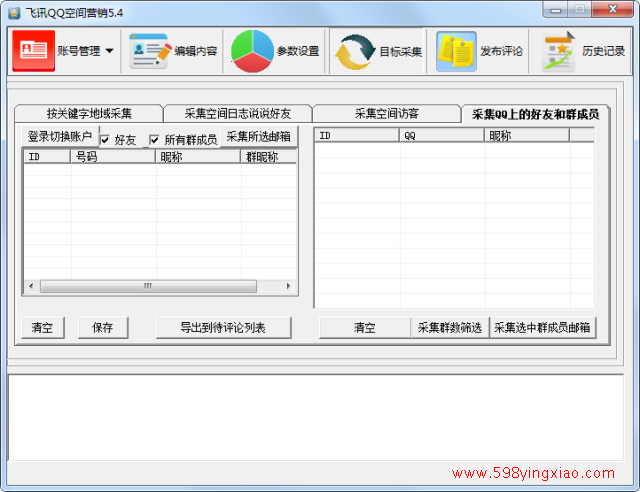Open the 账号管理 account icon

pyautogui.click(x=33, y=51)
